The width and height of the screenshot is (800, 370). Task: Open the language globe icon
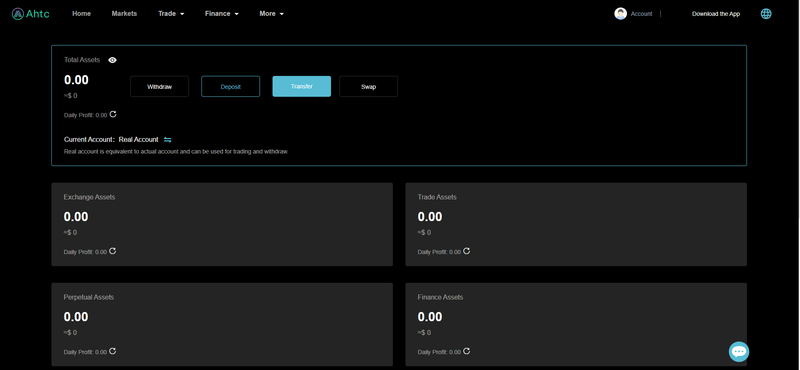pos(766,14)
